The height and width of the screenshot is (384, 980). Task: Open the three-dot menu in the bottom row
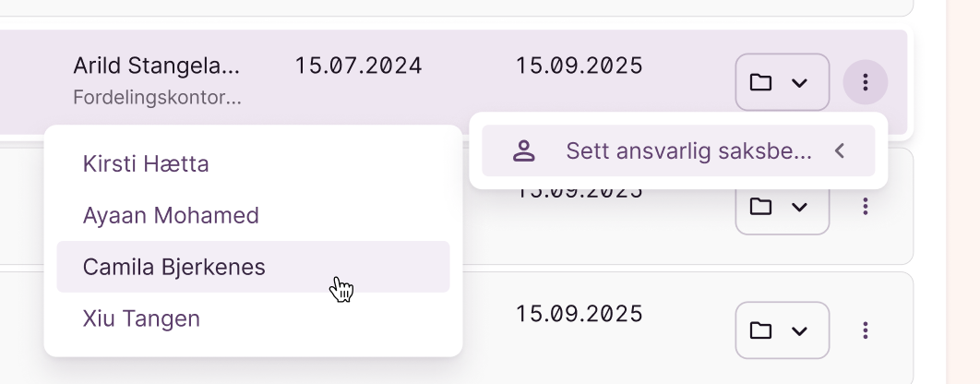(x=865, y=330)
